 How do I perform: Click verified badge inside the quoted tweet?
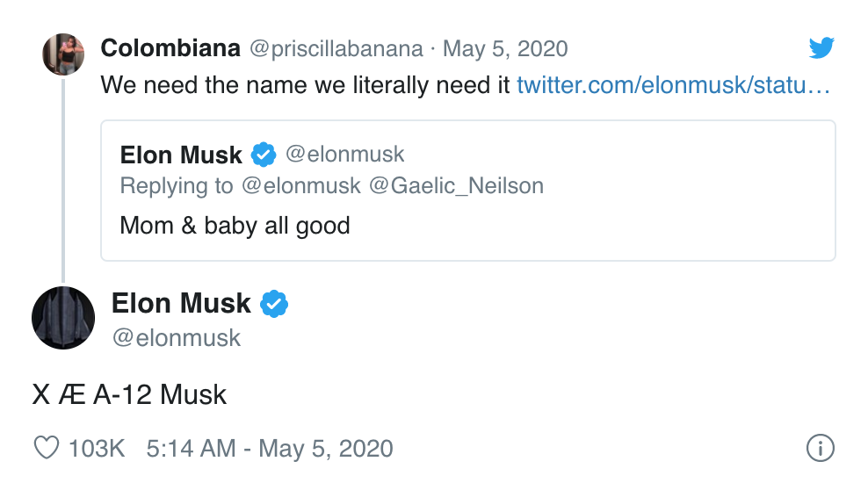[x=264, y=155]
